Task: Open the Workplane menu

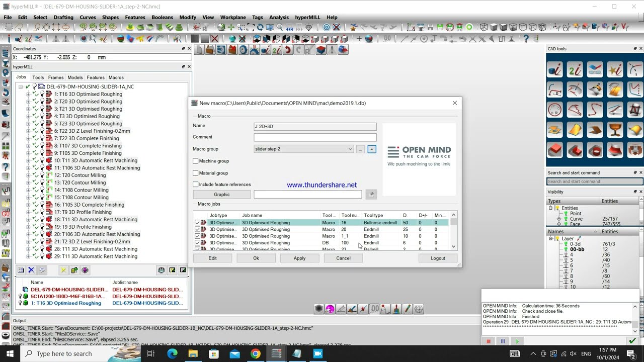Action: [x=233, y=17]
